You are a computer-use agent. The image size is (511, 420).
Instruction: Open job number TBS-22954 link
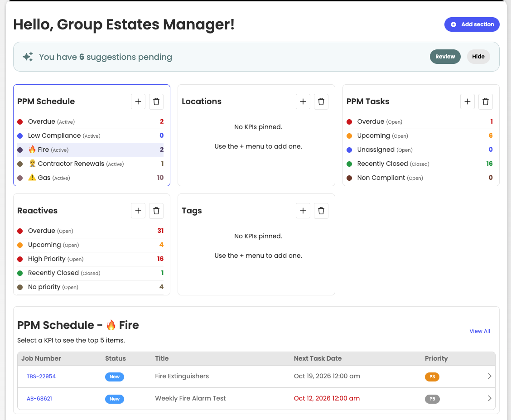click(41, 377)
